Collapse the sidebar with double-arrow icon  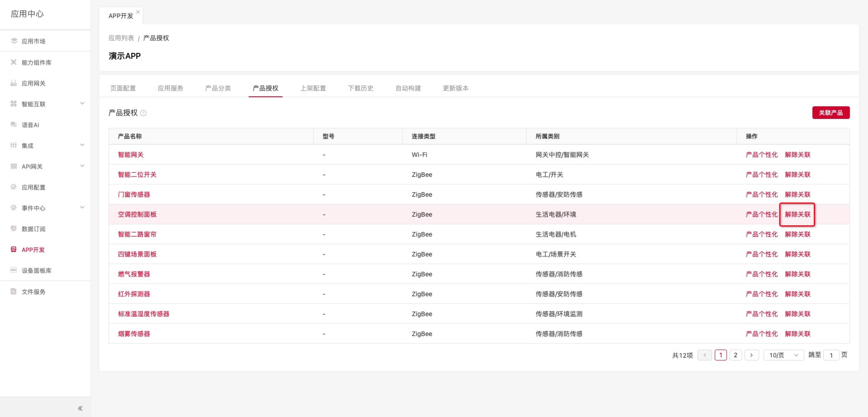[80, 408]
